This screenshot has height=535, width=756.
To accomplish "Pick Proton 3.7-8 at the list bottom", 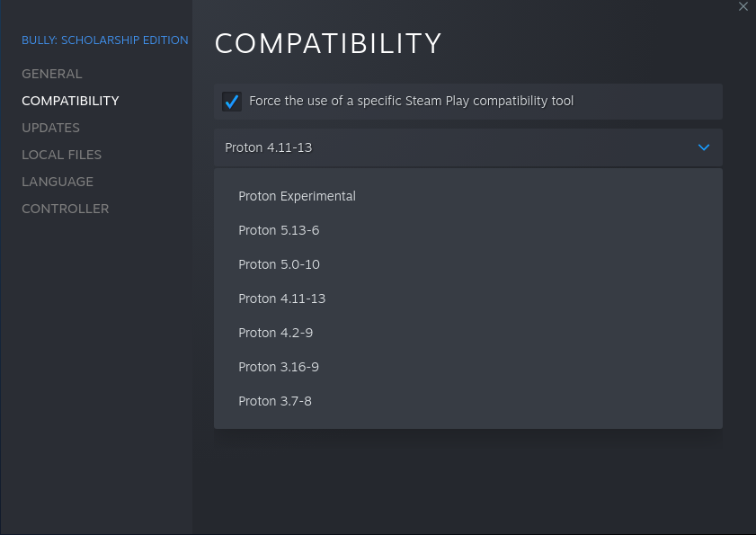I will pos(275,401).
